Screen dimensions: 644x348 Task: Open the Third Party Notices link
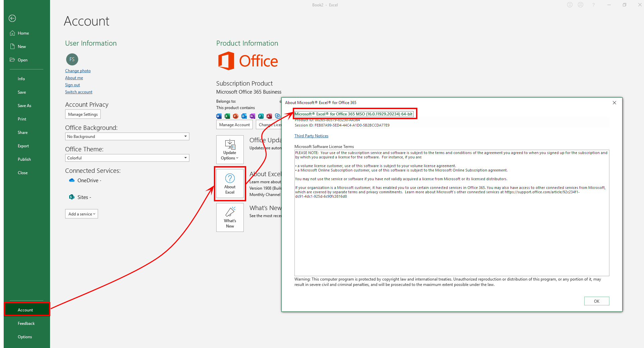(311, 136)
